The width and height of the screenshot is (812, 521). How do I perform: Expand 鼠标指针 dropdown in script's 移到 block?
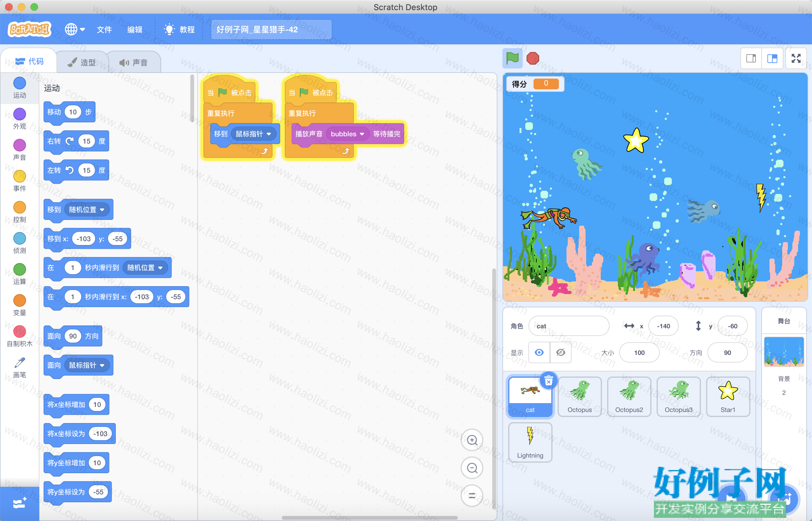tap(254, 134)
